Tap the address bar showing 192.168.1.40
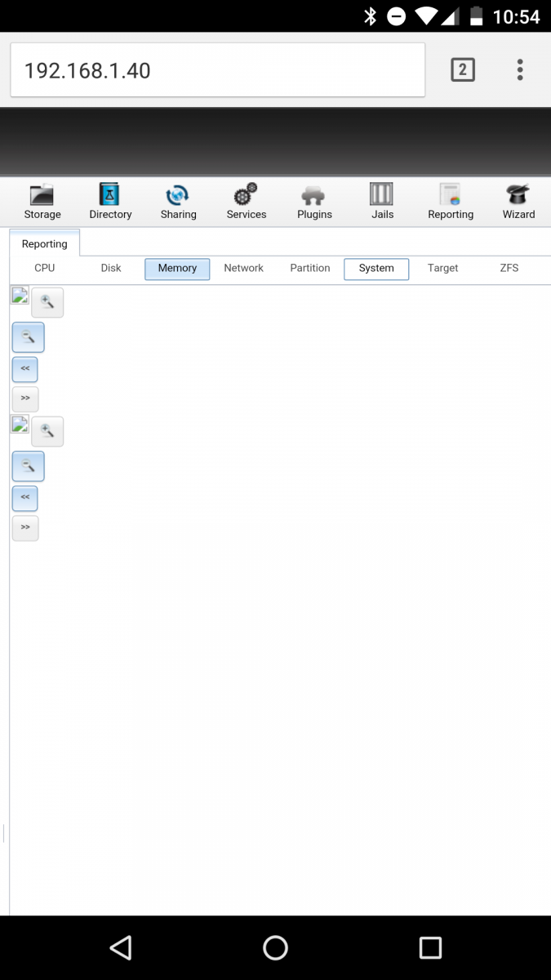The height and width of the screenshot is (980, 551). [x=217, y=70]
